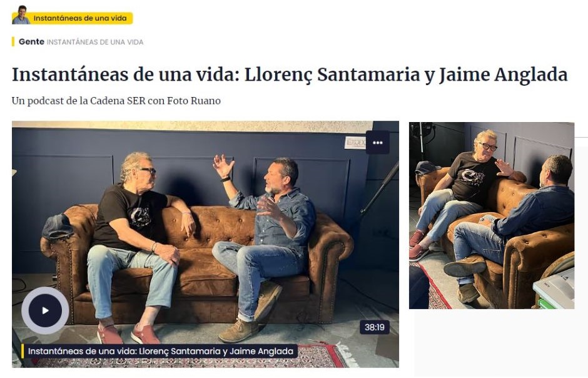Click the cap resting on the sofa arm in the video

click(58, 227)
